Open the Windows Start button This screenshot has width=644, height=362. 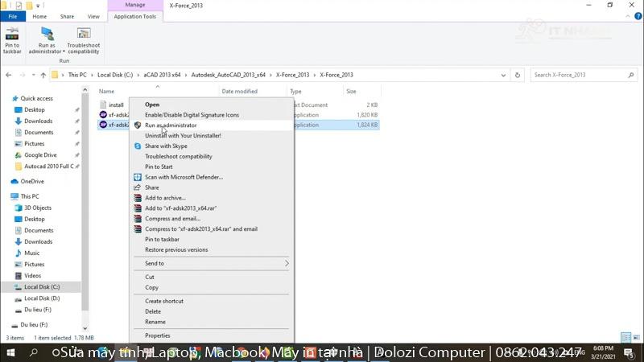coord(10,352)
